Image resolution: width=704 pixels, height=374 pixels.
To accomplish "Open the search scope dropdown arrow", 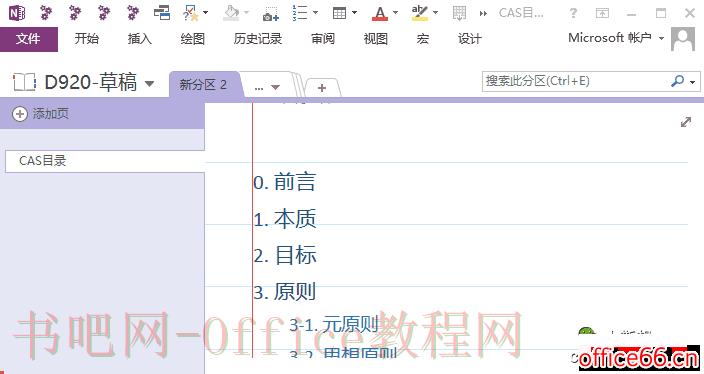I will (x=693, y=82).
